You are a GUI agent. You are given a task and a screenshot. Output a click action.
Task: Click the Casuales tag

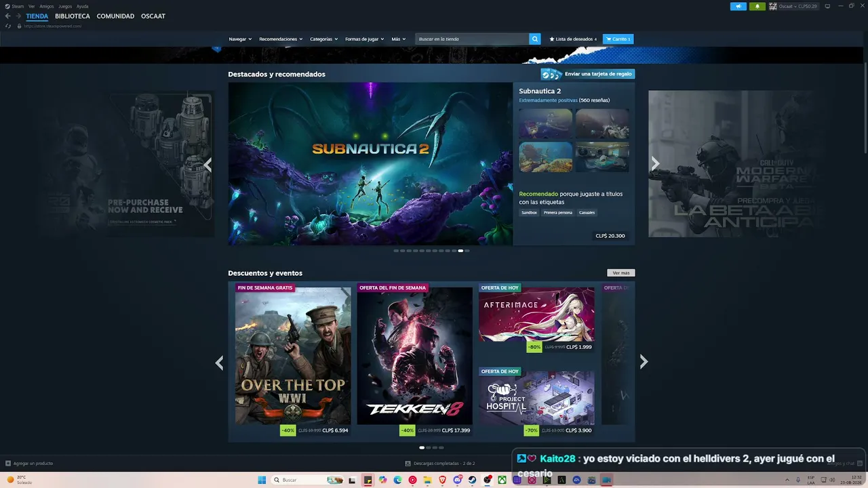point(587,213)
